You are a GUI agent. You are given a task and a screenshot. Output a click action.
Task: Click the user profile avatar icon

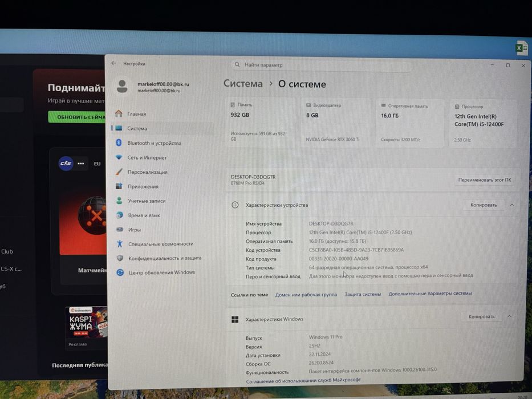click(122, 87)
